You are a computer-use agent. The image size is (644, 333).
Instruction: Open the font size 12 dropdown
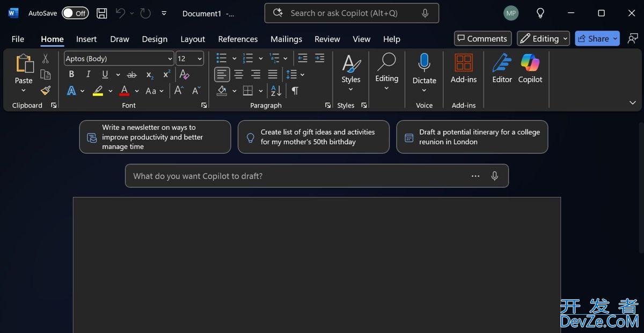(200, 59)
